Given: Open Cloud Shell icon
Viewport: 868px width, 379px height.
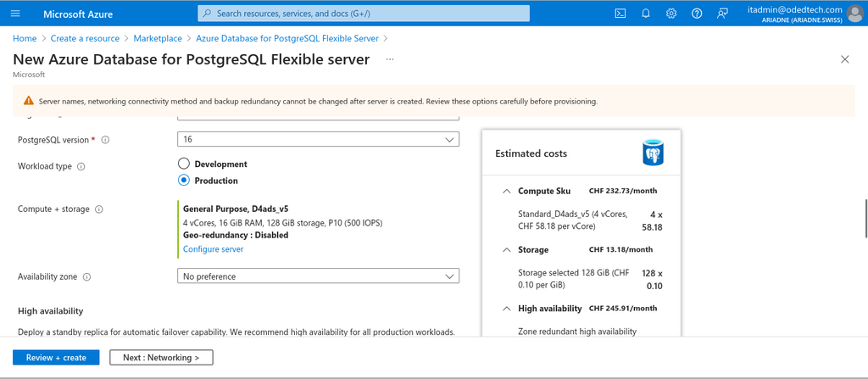Looking at the screenshot, I should [620, 14].
